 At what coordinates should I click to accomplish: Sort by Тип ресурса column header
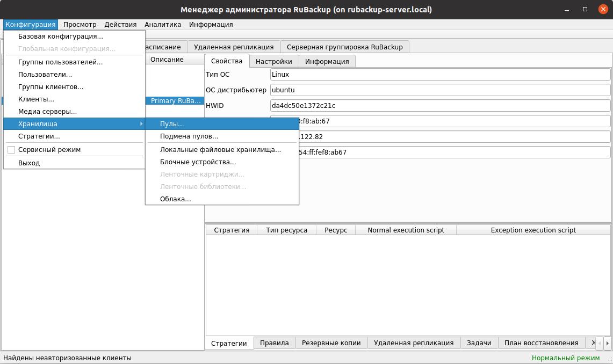click(x=286, y=230)
